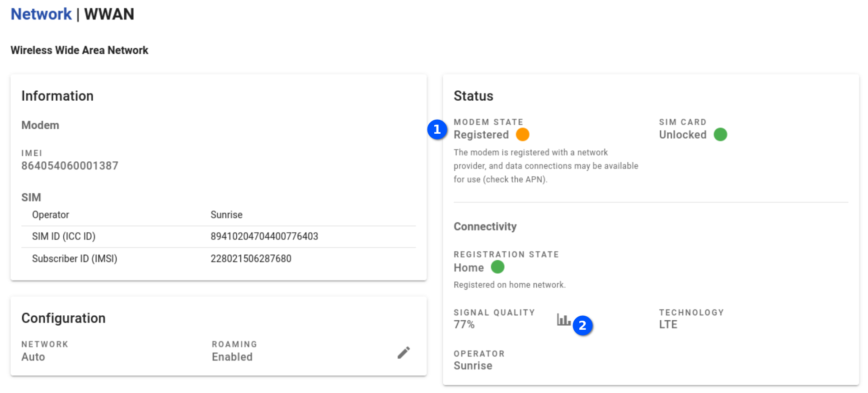
Task: Click the Sunrise operator under Connectivity
Action: click(x=473, y=366)
